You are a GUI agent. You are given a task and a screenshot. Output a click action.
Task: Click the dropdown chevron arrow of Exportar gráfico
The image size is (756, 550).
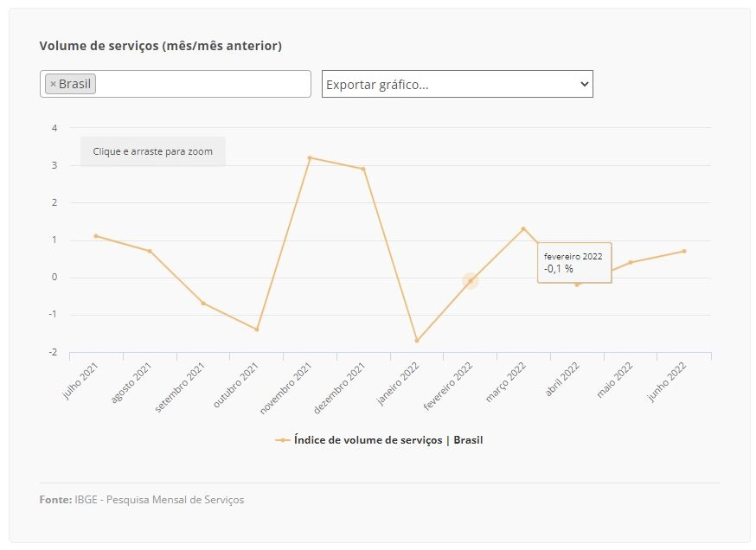[585, 84]
